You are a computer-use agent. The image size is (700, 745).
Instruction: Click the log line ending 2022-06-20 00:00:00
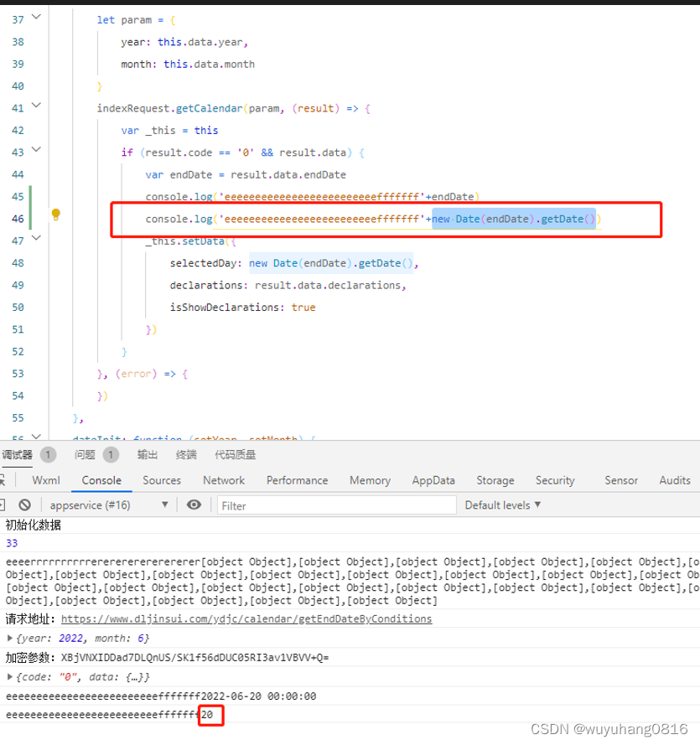(161, 696)
